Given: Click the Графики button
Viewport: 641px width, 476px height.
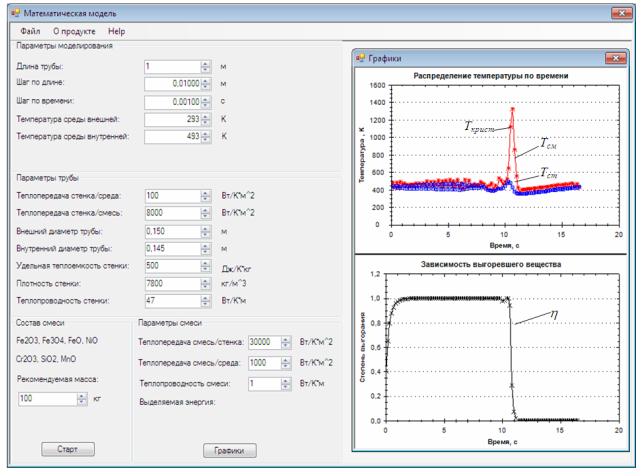Looking at the screenshot, I should (230, 450).
